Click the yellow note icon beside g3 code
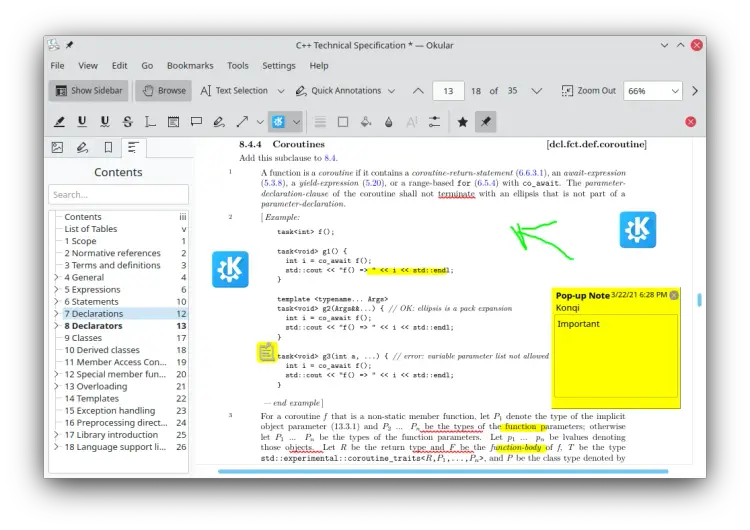The image size is (750, 530). click(x=266, y=353)
